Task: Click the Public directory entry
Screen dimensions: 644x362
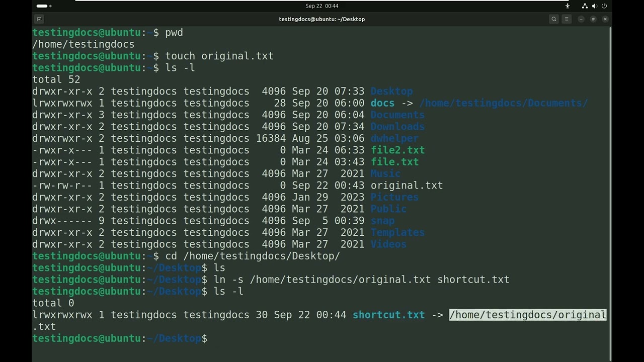Action: (388, 209)
